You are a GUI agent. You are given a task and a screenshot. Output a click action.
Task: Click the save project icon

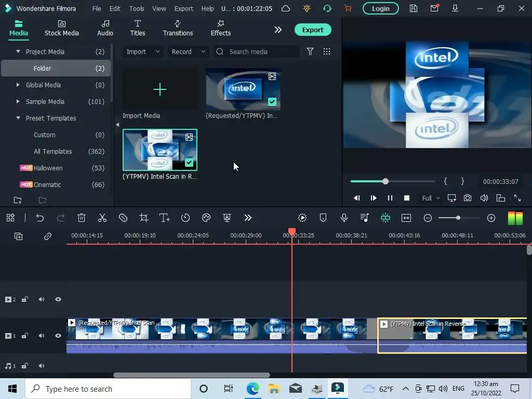pyautogui.click(x=413, y=8)
